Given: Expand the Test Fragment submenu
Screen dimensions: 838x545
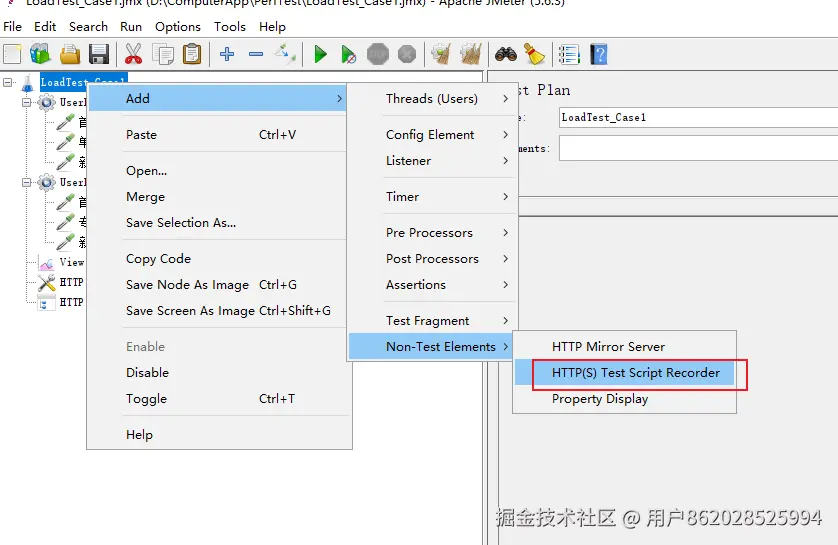Looking at the screenshot, I should coord(433,321).
